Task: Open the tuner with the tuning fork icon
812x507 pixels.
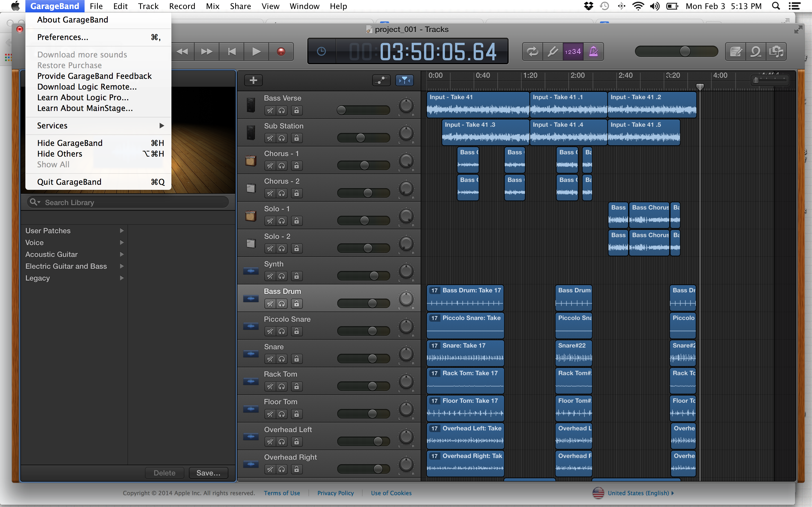Action: pos(552,51)
